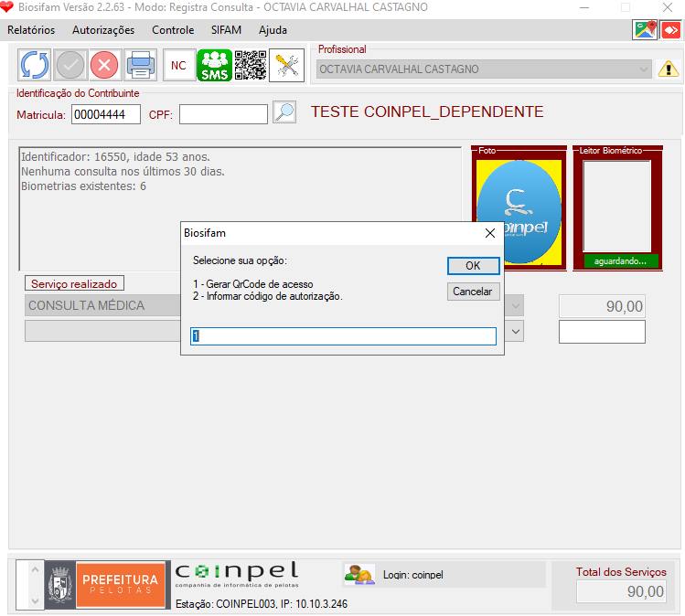Click the scroll up arrow at bottom left
Image resolution: width=685 pixels, height=616 pixels.
point(35,569)
